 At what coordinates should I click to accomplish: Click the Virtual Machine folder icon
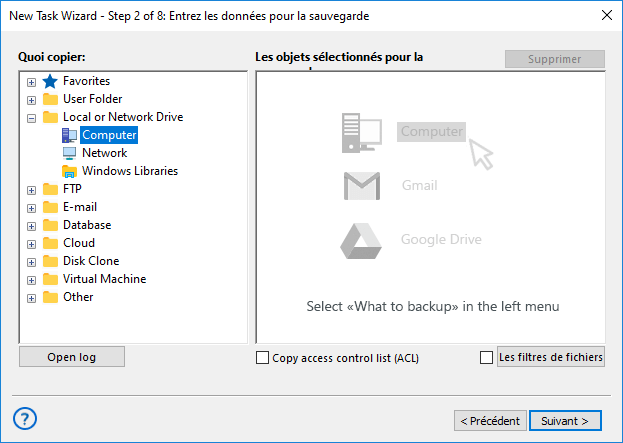[51, 279]
